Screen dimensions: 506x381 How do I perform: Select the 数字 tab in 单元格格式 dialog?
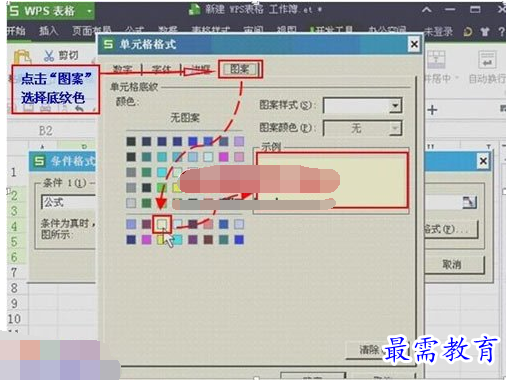click(122, 69)
